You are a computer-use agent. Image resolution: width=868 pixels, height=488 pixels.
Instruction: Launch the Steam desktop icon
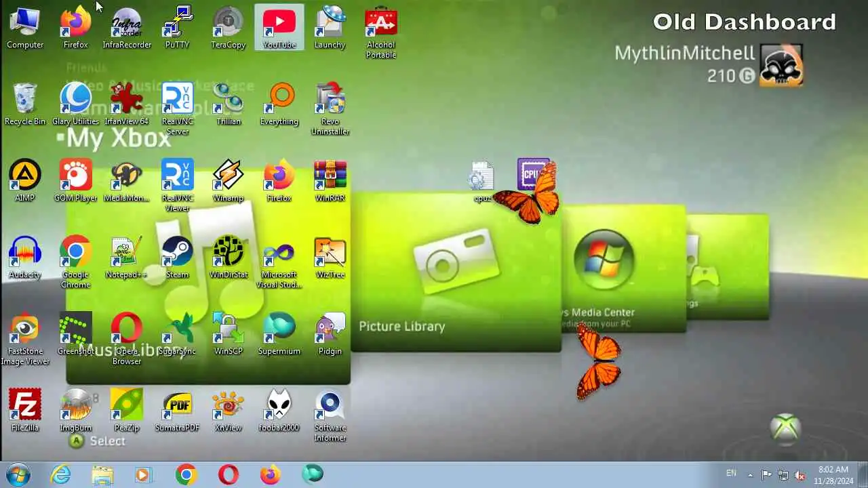tap(178, 258)
